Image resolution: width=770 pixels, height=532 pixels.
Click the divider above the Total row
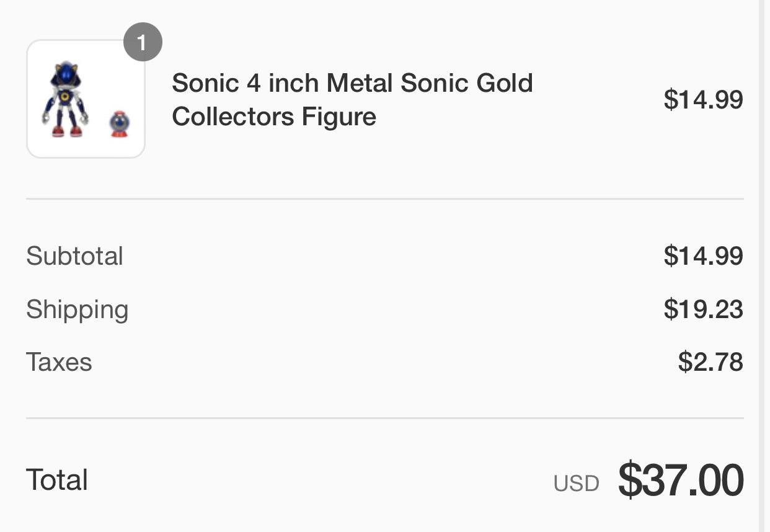tap(384, 417)
